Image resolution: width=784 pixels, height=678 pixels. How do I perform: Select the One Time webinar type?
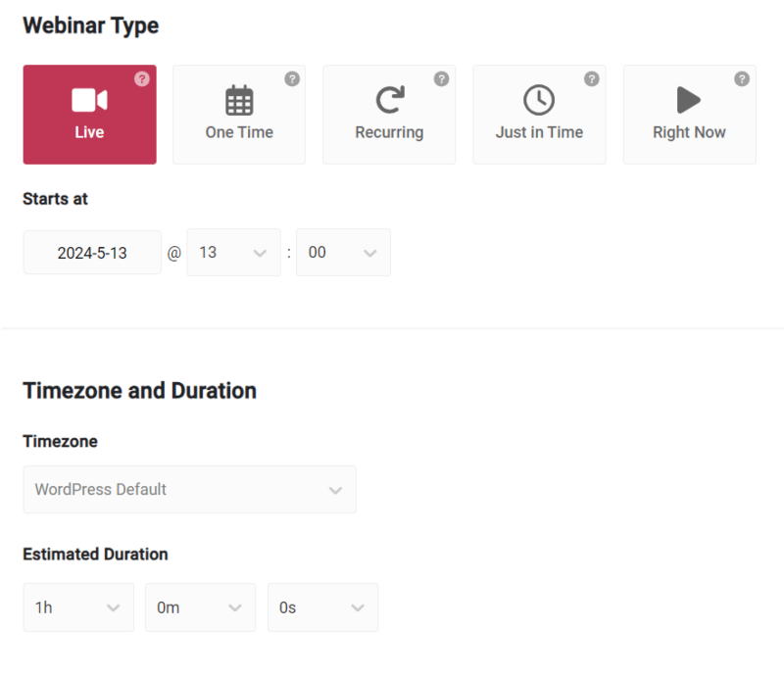click(x=239, y=115)
